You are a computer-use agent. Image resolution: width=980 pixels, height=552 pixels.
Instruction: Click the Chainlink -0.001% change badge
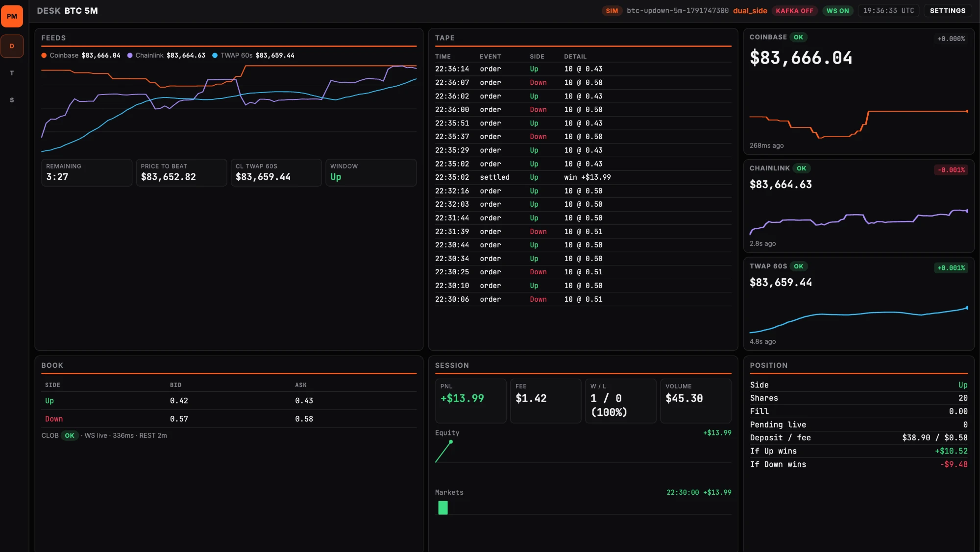[x=951, y=170]
